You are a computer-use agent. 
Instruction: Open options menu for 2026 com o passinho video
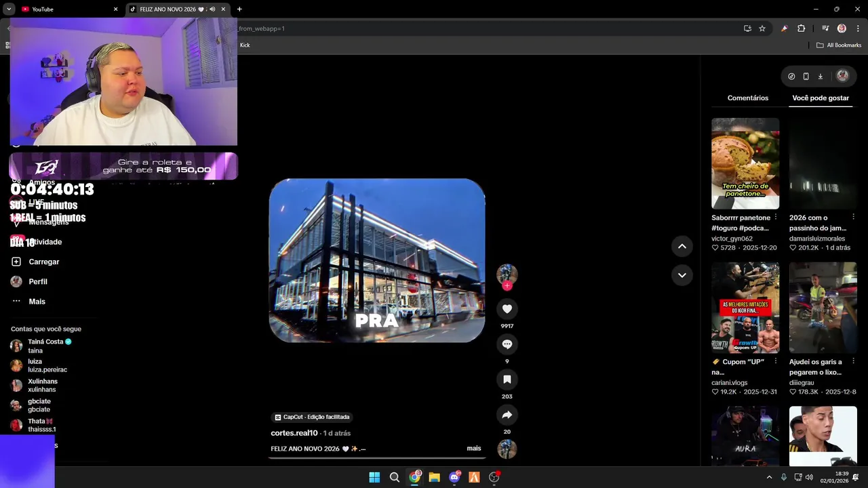(x=853, y=217)
